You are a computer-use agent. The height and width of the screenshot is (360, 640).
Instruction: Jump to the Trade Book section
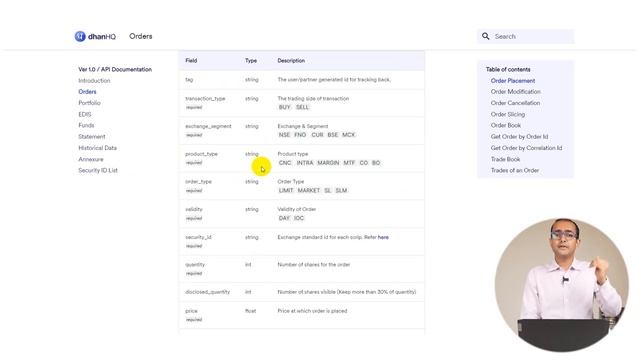click(505, 159)
